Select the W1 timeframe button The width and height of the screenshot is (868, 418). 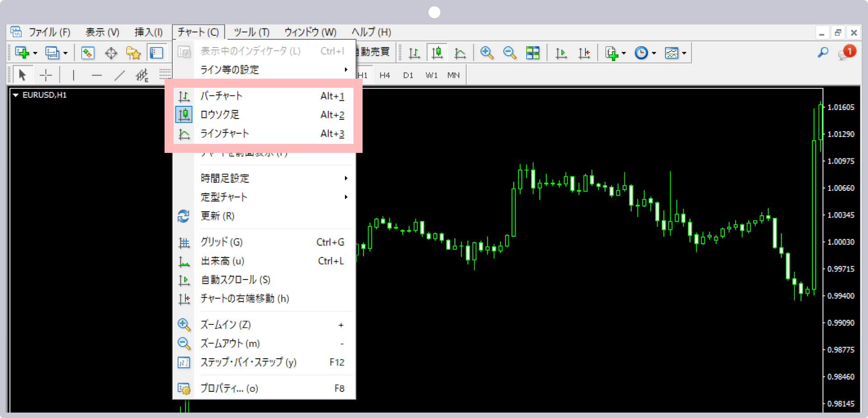(431, 75)
